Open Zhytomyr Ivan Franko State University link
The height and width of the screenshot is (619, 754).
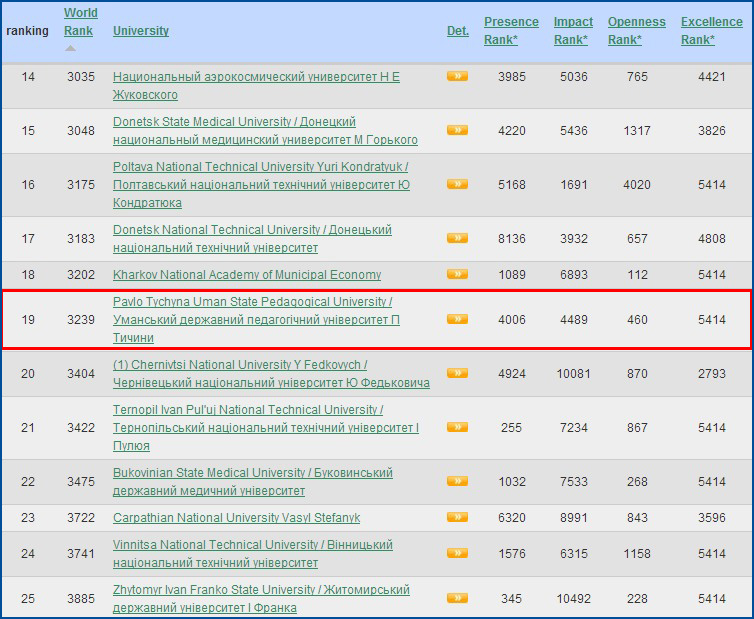(x=261, y=599)
